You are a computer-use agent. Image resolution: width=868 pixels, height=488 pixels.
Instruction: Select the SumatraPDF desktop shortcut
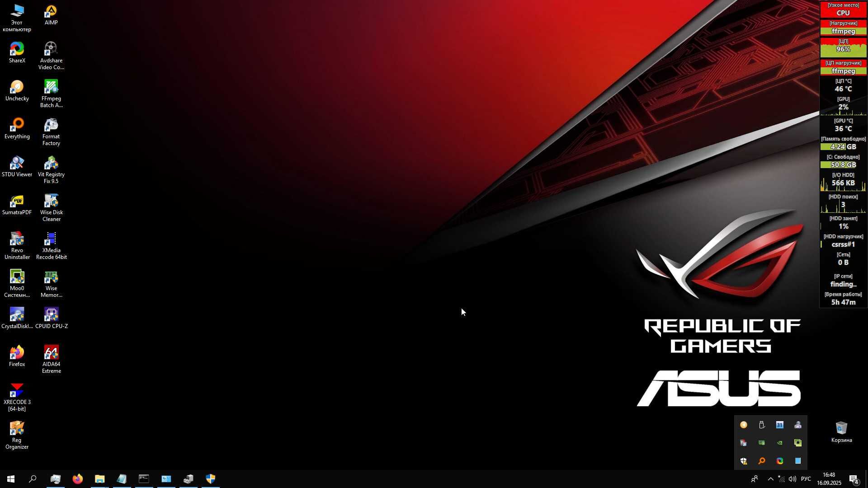coord(17,205)
